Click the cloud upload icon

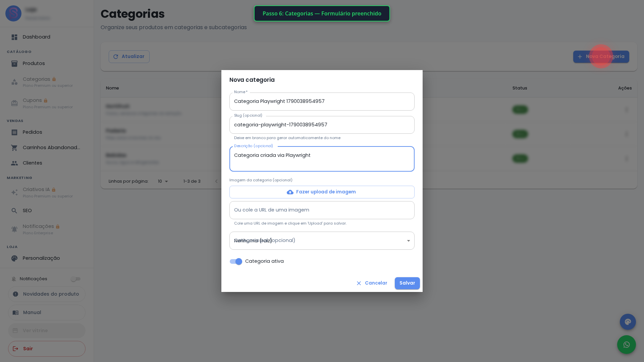point(290,192)
